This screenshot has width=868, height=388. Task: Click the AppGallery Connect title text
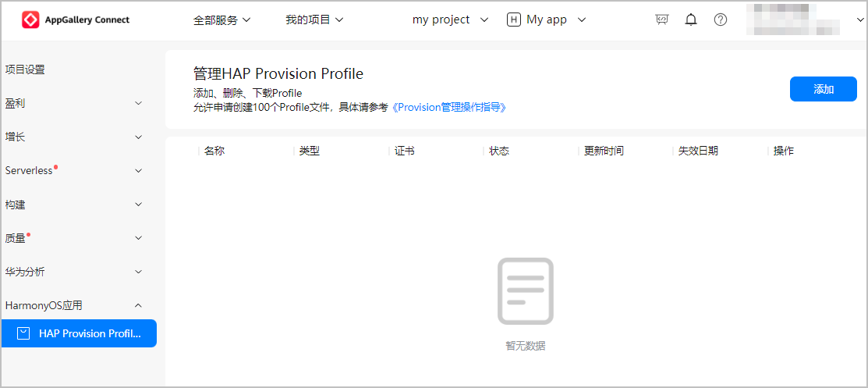(x=87, y=20)
